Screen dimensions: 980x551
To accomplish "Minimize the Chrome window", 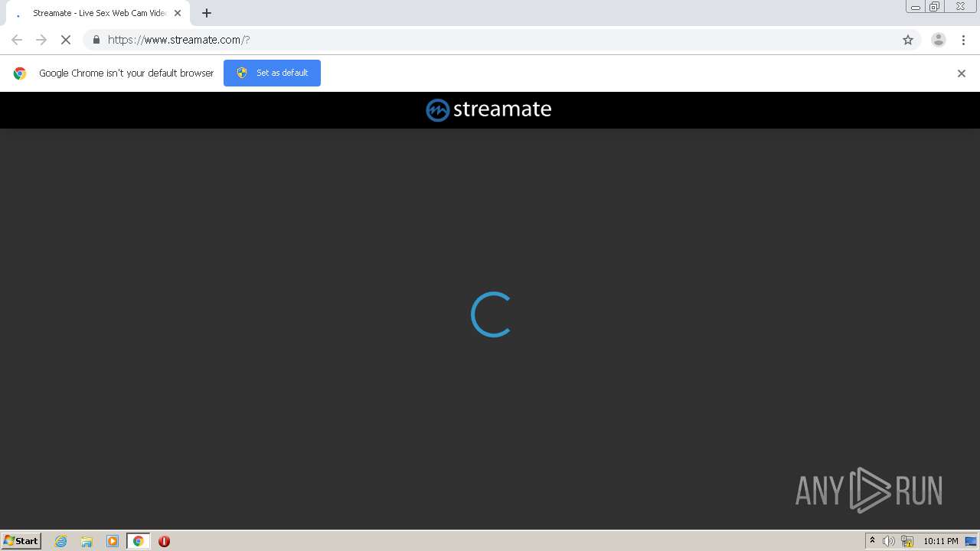I will (x=916, y=7).
